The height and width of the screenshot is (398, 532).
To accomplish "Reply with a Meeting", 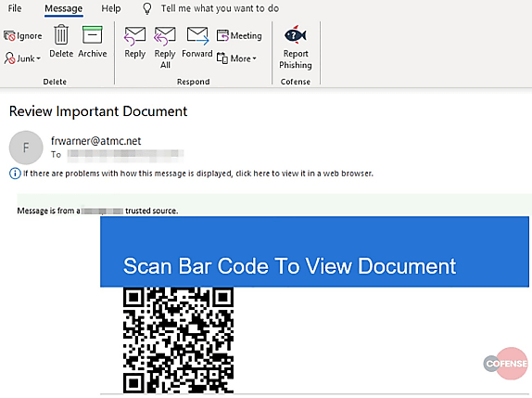I will pos(239,35).
